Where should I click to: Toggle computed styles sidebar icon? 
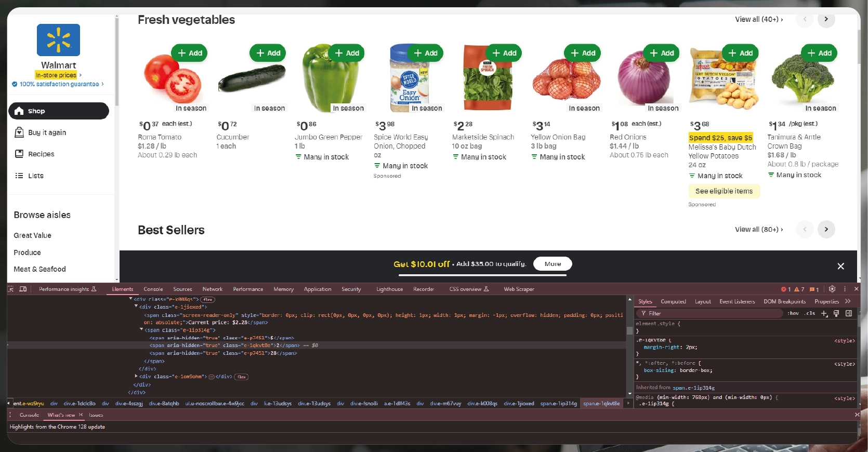click(x=849, y=313)
